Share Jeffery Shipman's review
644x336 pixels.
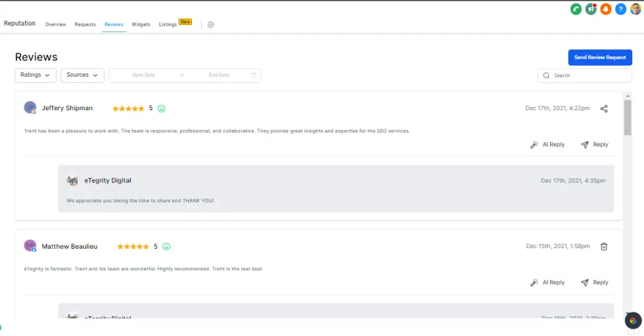604,109
